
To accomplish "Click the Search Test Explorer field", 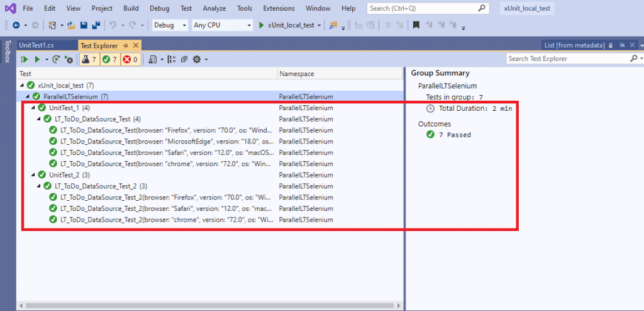I will pyautogui.click(x=566, y=59).
